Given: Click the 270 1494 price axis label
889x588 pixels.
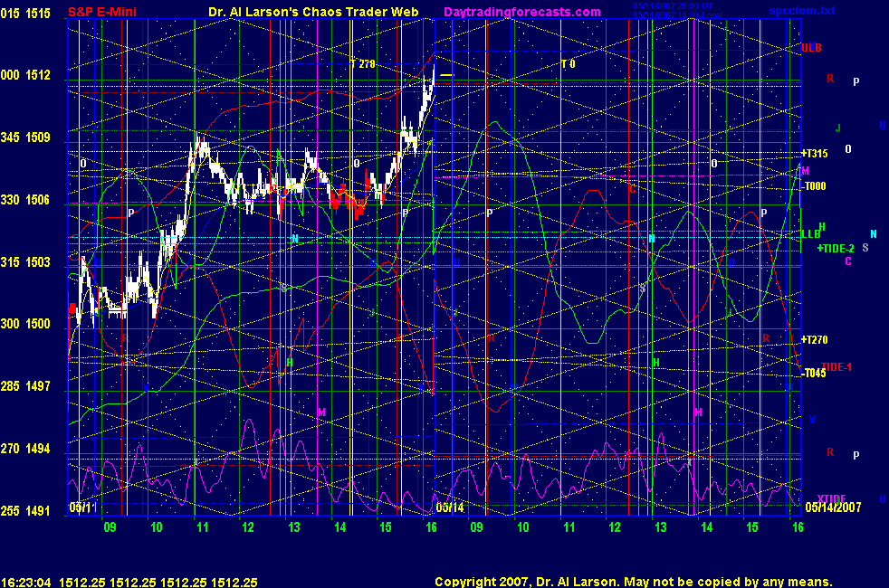Looking at the screenshot, I should 25,449.
